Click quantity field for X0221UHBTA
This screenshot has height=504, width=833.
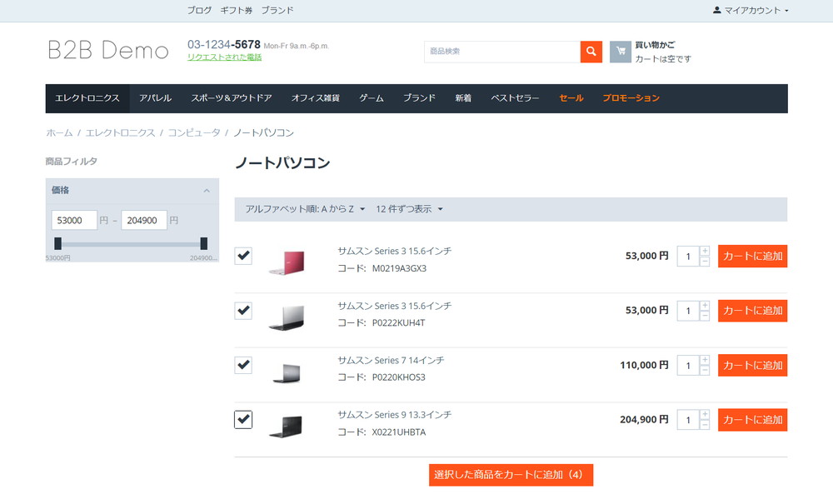tap(689, 420)
